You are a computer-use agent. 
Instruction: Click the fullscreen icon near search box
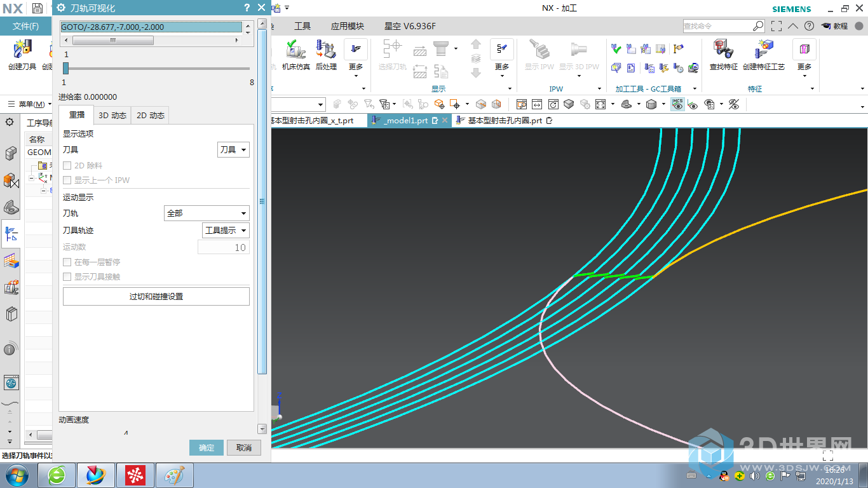point(776,26)
